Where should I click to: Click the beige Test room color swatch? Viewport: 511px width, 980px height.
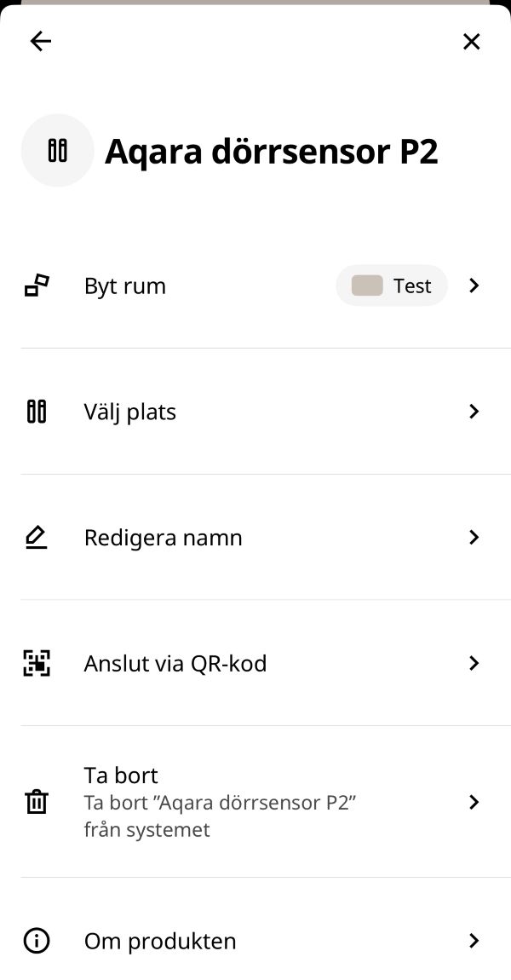(x=367, y=285)
